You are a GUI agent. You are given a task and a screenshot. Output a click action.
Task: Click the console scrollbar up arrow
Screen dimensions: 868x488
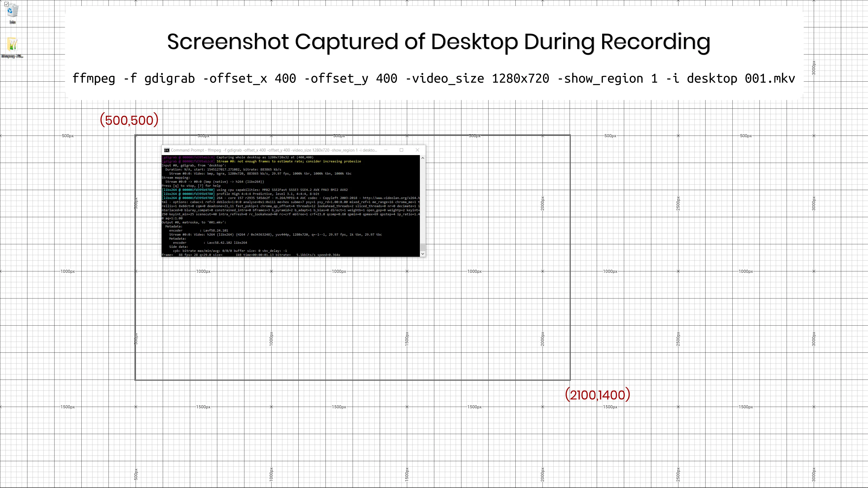point(423,158)
